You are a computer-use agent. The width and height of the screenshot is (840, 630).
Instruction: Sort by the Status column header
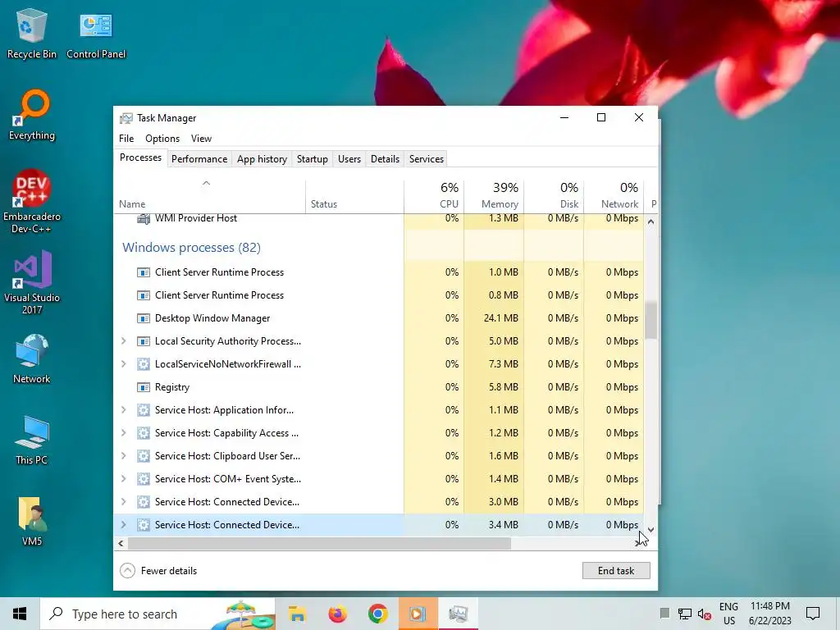pos(354,196)
